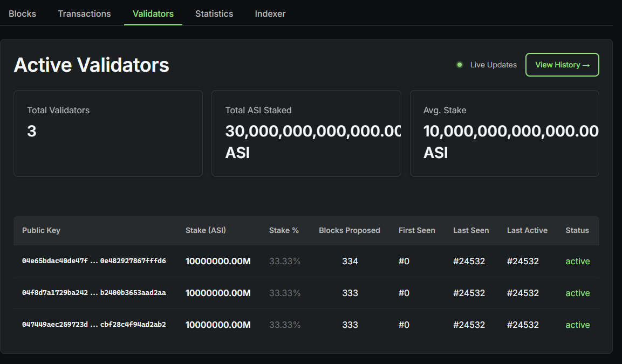Click the Total Validators card
The width and height of the screenshot is (622, 364).
(108, 133)
